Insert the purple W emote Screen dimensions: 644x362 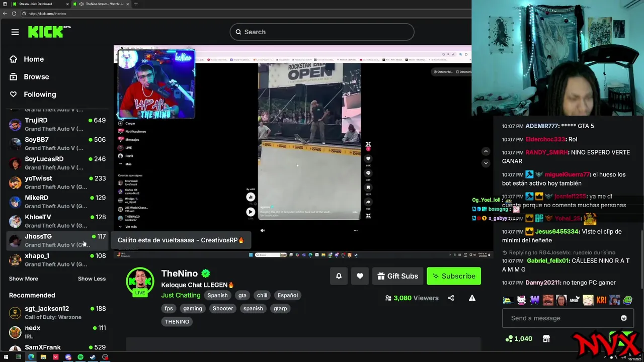coord(535,300)
